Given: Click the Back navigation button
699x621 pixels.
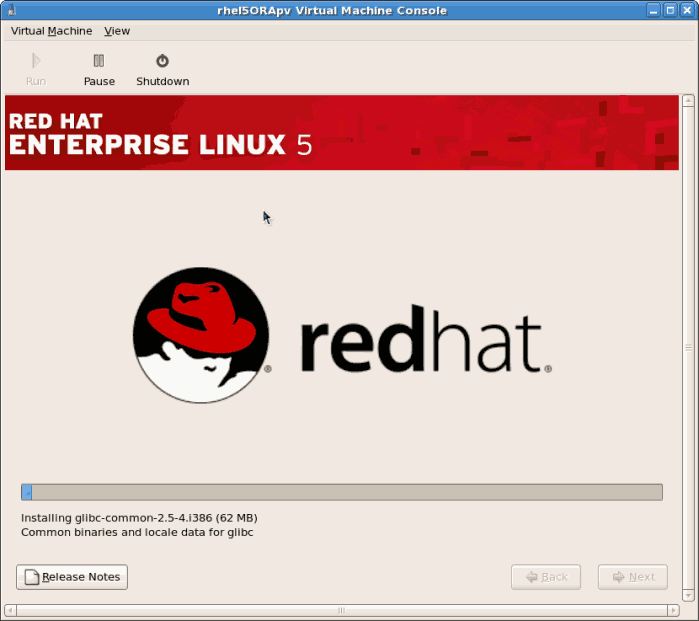Looking at the screenshot, I should tap(545, 577).
